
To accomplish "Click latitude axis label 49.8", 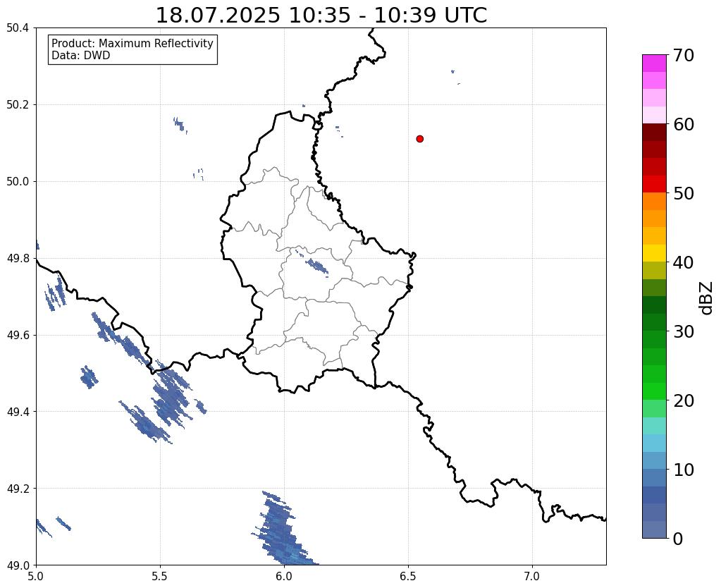I will coord(18,259).
